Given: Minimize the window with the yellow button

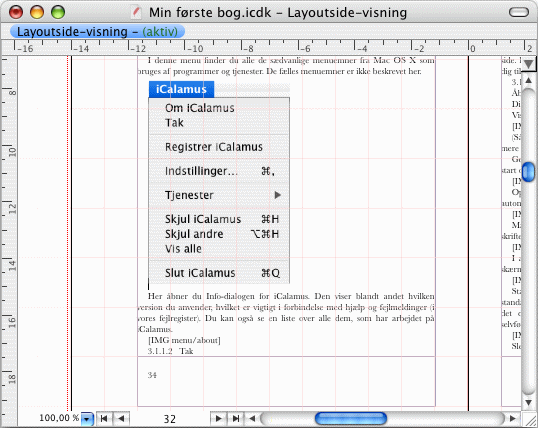Looking at the screenshot, I should [37, 12].
